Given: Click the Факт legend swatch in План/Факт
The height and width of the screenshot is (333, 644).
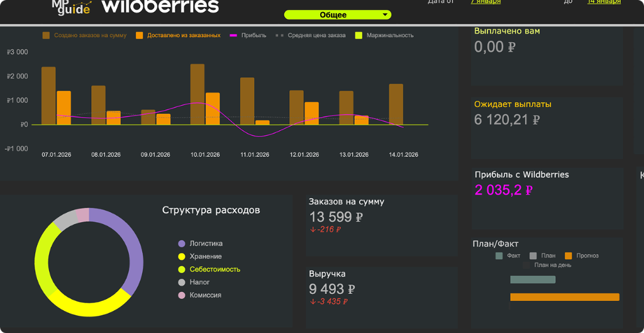Looking at the screenshot, I should point(499,256).
